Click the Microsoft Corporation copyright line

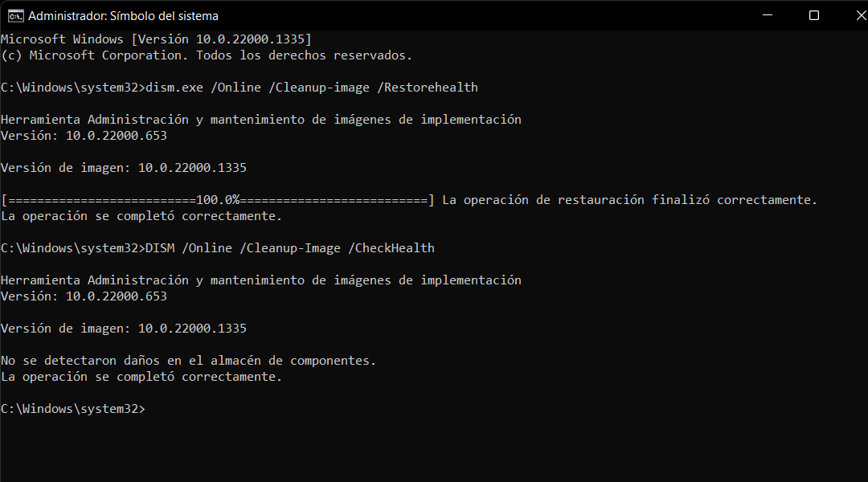coord(207,55)
